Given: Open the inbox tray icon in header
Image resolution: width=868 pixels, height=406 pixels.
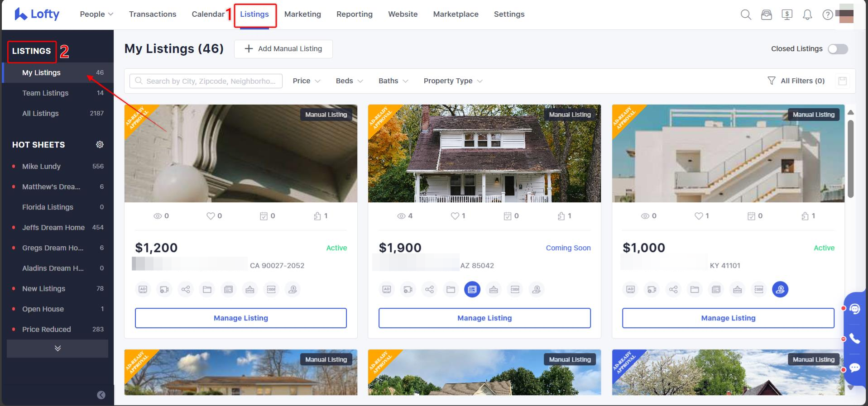Looking at the screenshot, I should pyautogui.click(x=766, y=15).
